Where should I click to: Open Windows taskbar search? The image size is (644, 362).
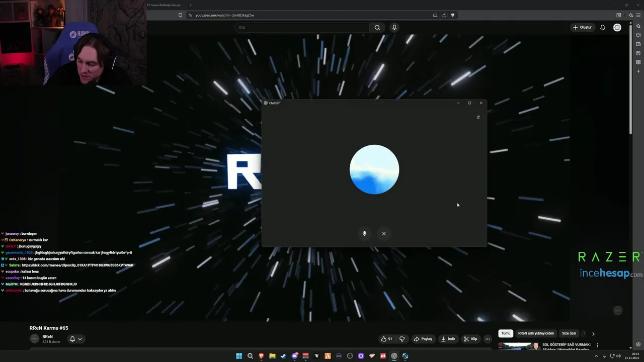pyautogui.click(x=250, y=356)
